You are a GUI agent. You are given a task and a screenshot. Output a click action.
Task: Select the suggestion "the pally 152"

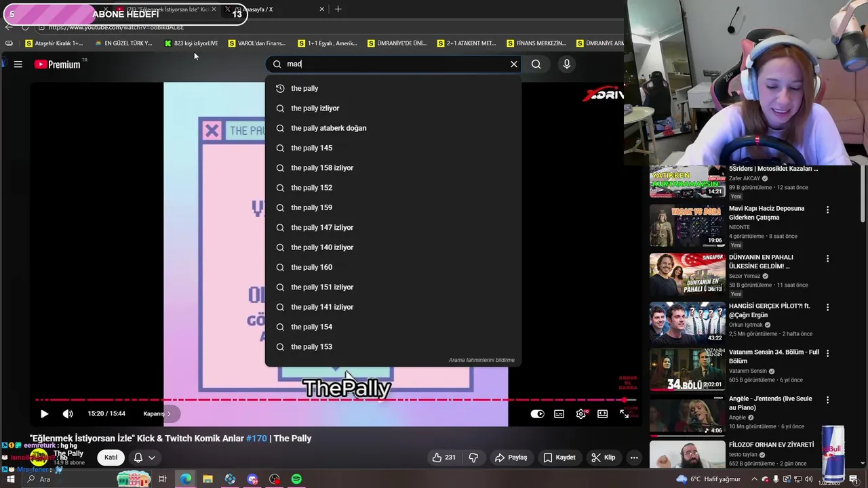pyautogui.click(x=393, y=188)
